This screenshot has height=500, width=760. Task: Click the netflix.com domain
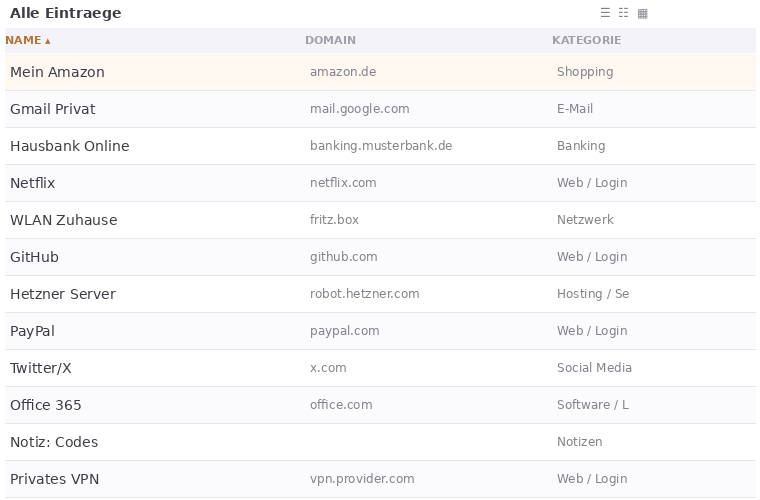click(x=343, y=183)
